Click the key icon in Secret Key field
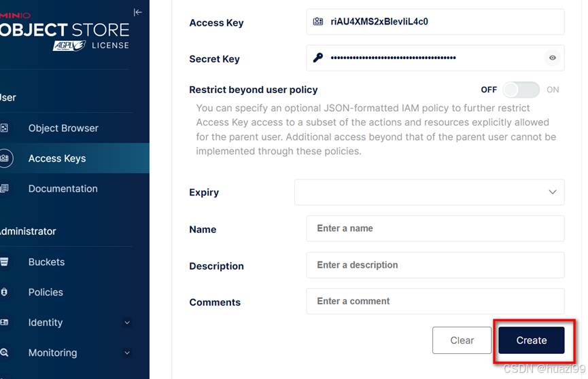 coord(318,58)
